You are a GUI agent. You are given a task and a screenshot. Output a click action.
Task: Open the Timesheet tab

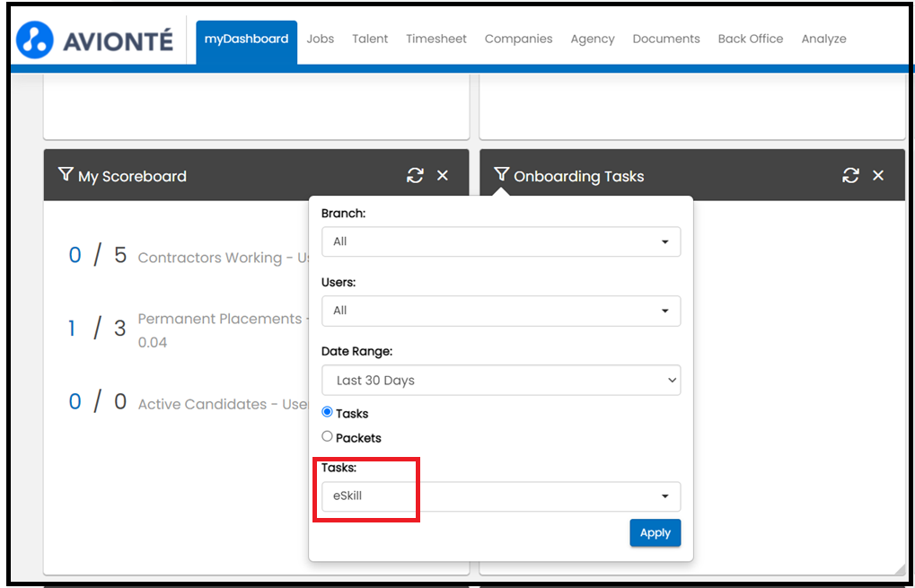point(436,39)
